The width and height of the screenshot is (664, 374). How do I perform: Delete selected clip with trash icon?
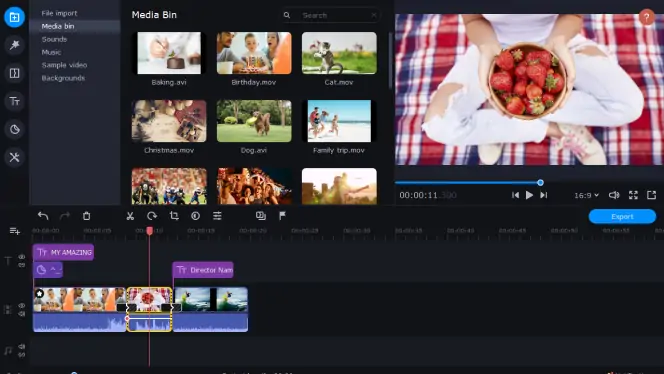(86, 216)
